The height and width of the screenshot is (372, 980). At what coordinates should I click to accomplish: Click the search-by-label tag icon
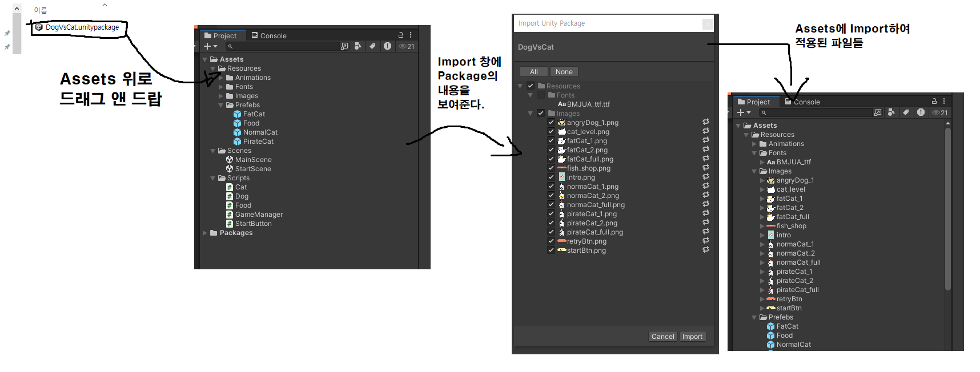point(372,46)
